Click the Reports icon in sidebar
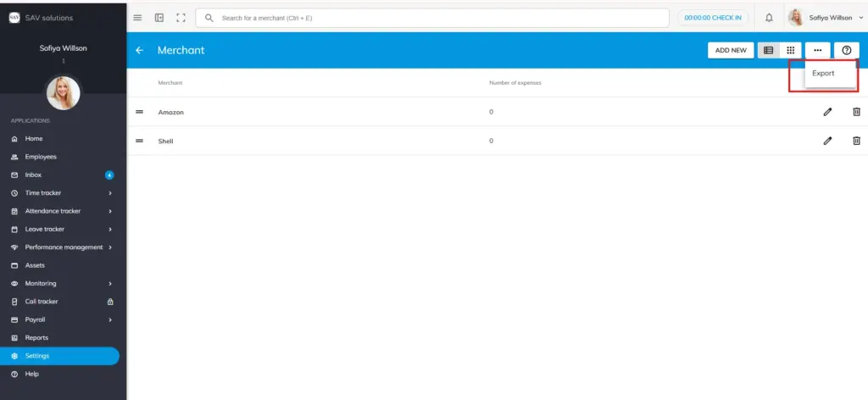 [14, 338]
